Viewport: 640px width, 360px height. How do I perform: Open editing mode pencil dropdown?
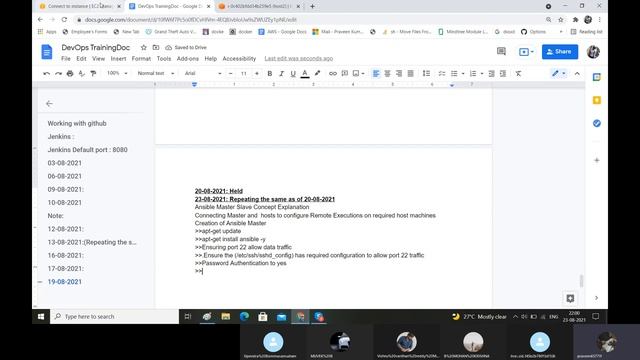pos(559,73)
